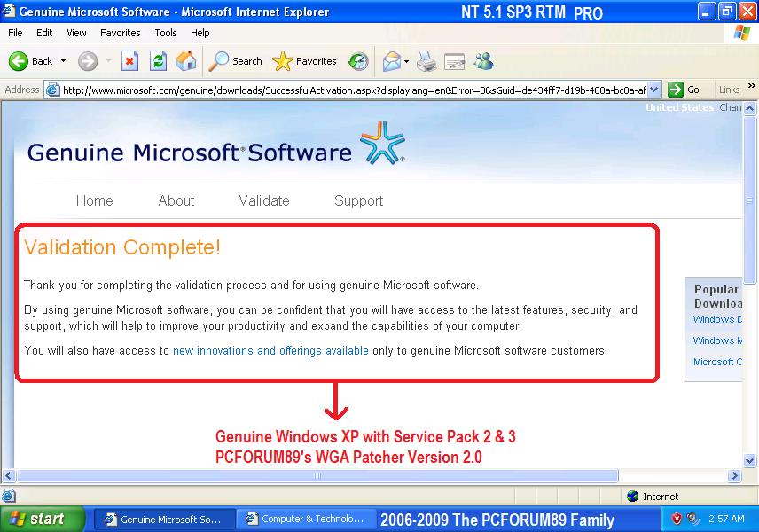Click horizontal scrollbar left arrow

pos(9,476)
